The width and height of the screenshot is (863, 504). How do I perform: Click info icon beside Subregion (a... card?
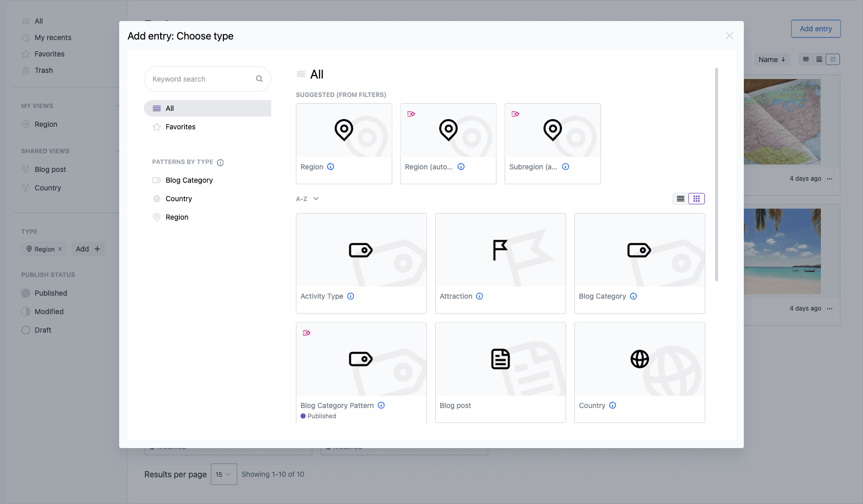coord(566,167)
